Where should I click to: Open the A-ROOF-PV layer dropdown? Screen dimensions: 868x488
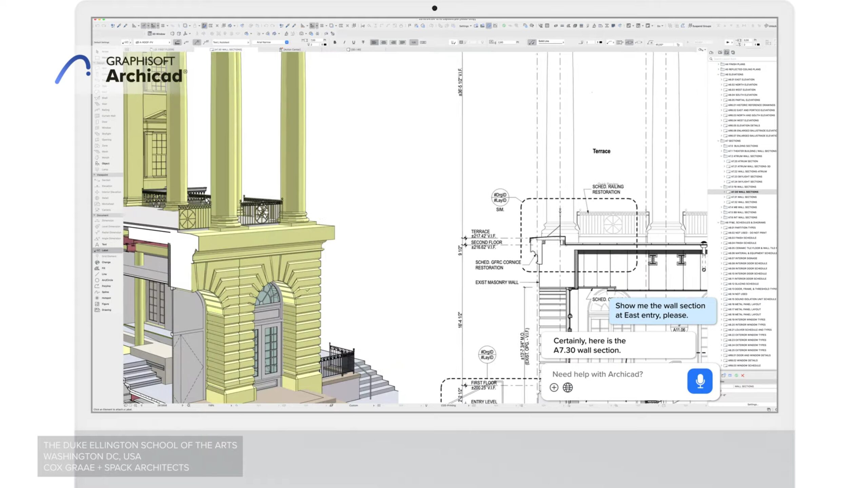[x=153, y=42]
